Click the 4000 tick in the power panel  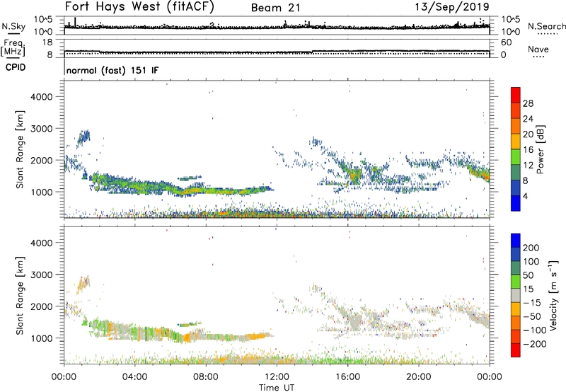(42, 97)
